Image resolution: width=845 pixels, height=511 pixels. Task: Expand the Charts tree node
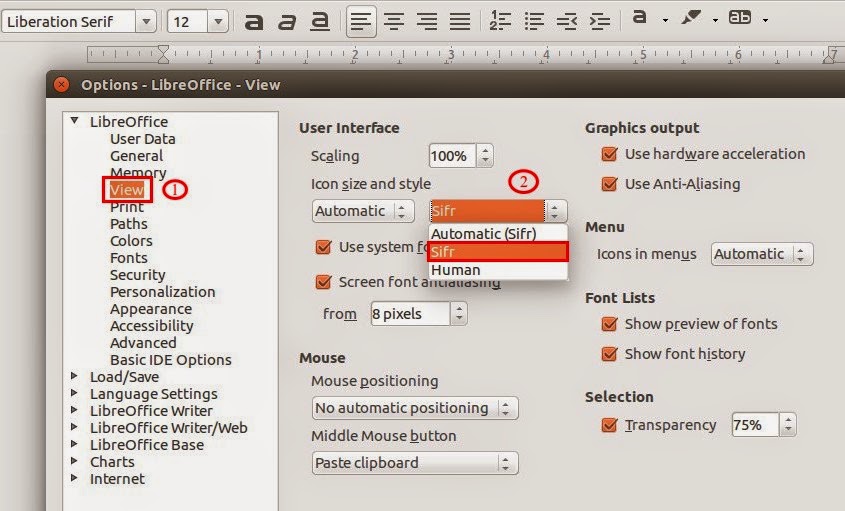click(x=74, y=461)
